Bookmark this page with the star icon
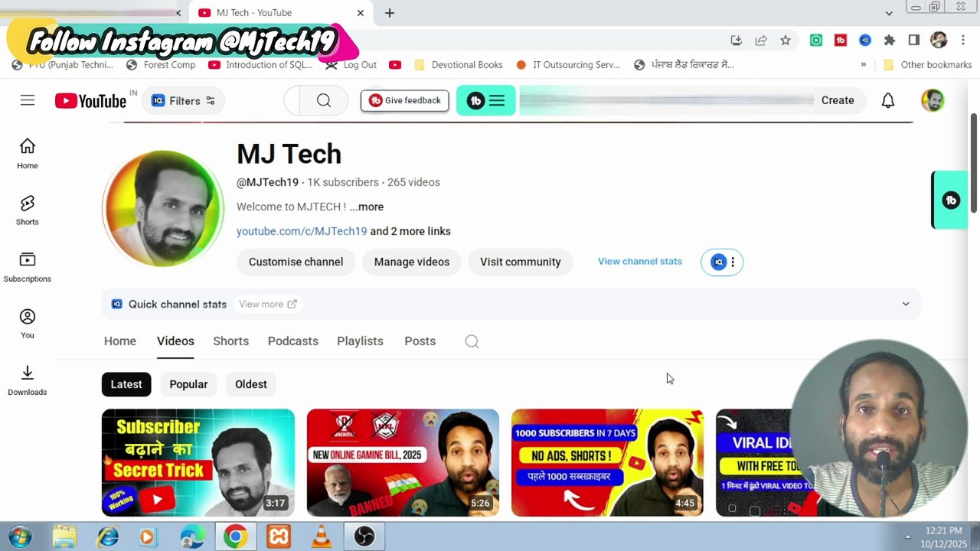 tap(786, 41)
